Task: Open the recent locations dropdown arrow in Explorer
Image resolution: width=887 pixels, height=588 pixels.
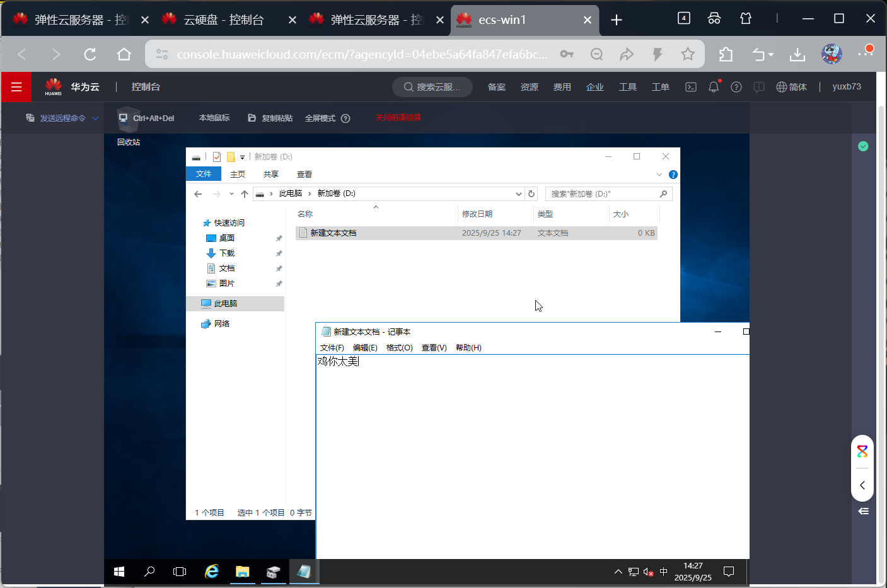Action: click(x=231, y=194)
